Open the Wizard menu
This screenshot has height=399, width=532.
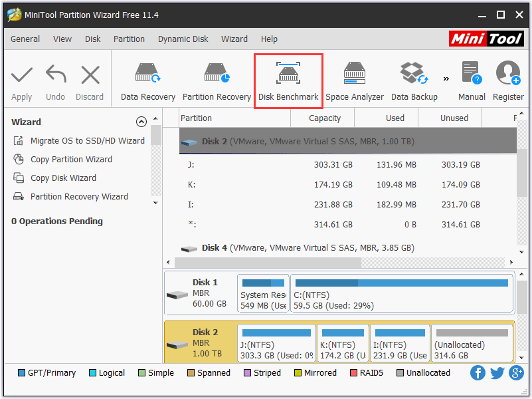(x=234, y=39)
